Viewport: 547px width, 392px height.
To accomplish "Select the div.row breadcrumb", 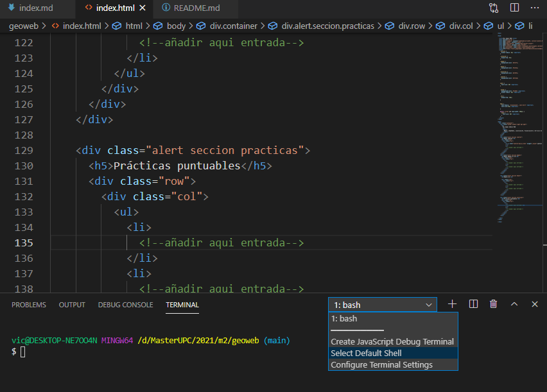I will (x=412, y=26).
